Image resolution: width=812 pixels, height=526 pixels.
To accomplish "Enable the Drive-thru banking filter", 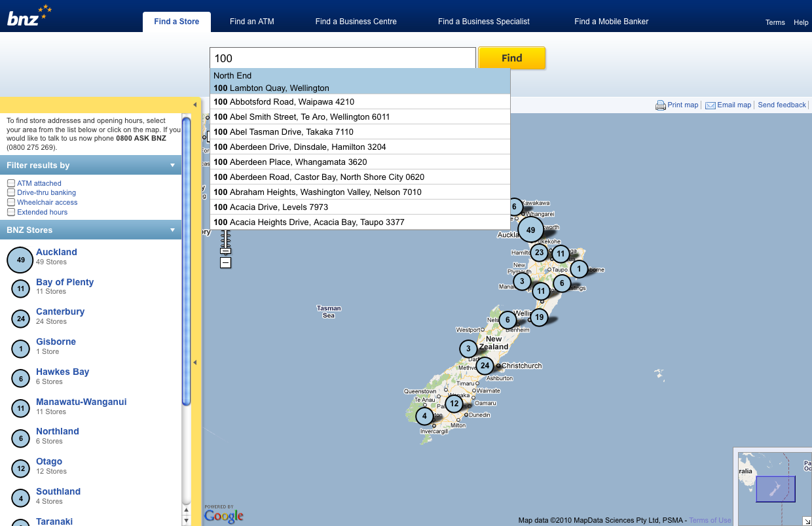I will tap(11, 192).
